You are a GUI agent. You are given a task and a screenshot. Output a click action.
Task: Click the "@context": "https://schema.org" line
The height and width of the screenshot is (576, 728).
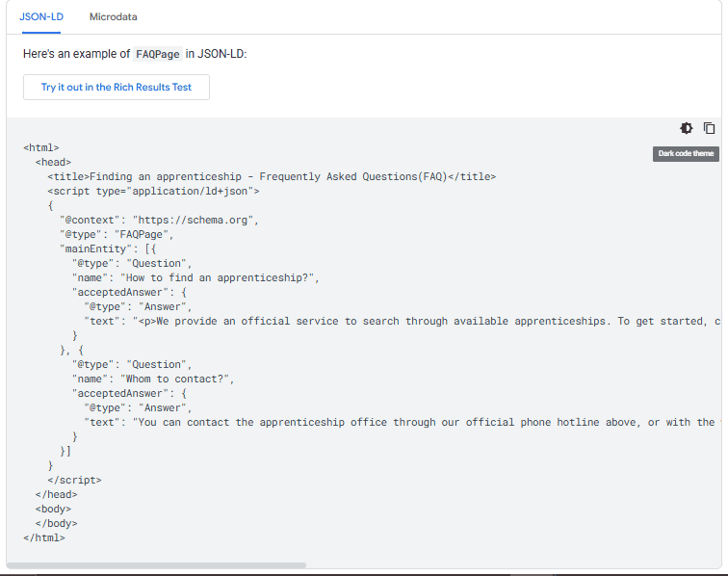point(159,220)
